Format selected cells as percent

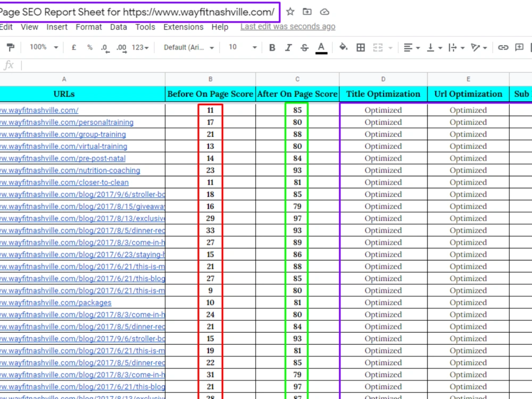(x=89, y=47)
